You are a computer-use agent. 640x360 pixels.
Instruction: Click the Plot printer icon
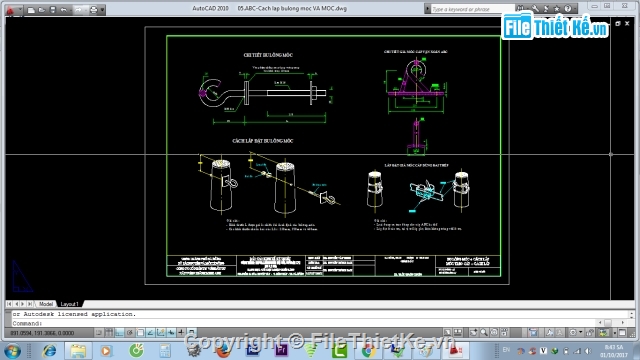point(94,10)
